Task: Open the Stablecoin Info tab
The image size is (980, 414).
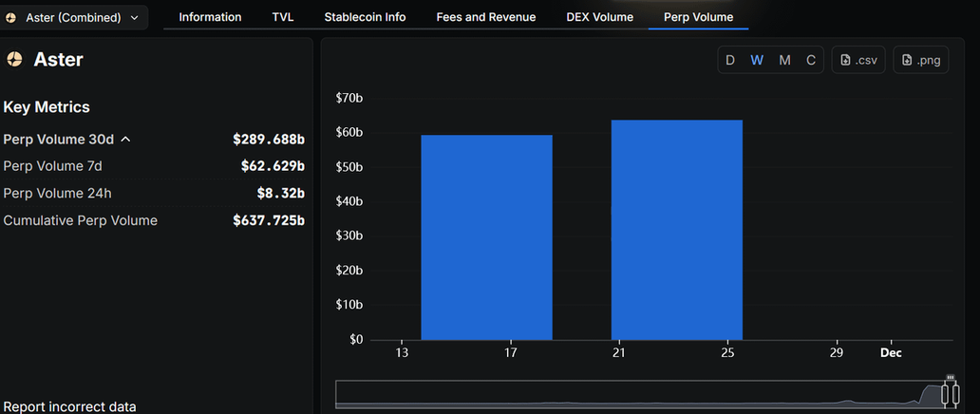Action: pos(365,17)
